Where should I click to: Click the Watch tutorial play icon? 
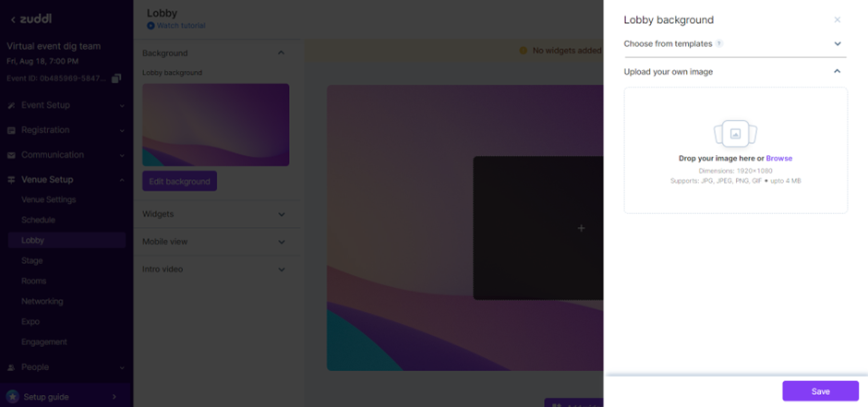click(151, 26)
